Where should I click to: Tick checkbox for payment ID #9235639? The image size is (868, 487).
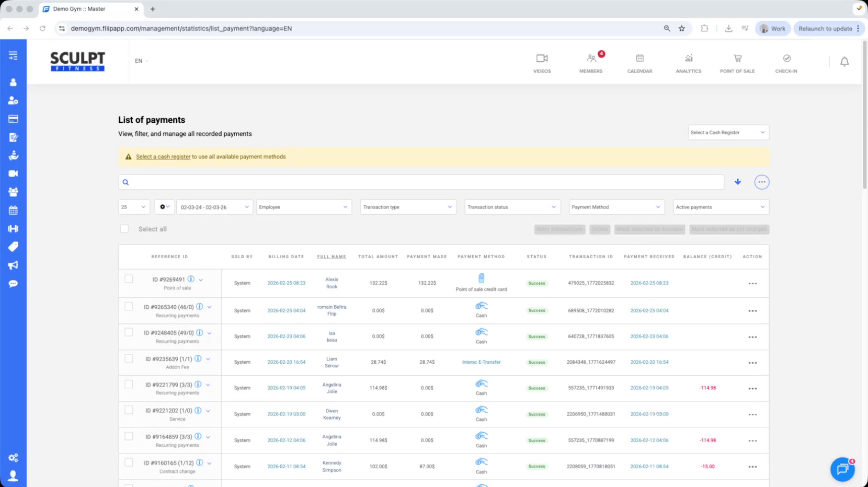pos(129,358)
